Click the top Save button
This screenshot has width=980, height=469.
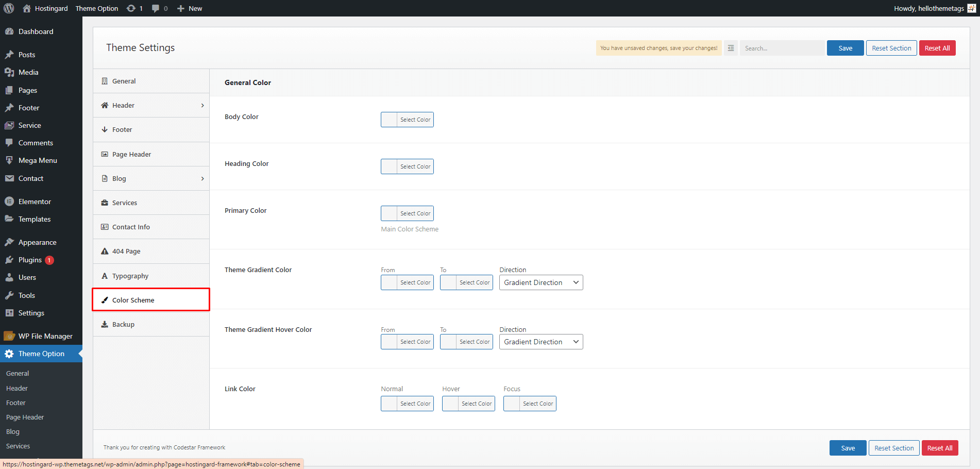point(845,48)
